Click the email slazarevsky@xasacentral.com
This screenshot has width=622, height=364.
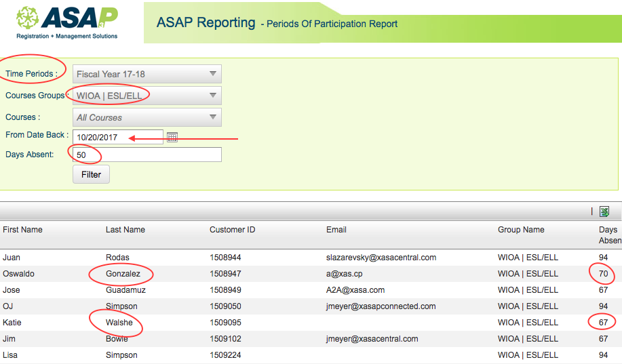coord(381,258)
